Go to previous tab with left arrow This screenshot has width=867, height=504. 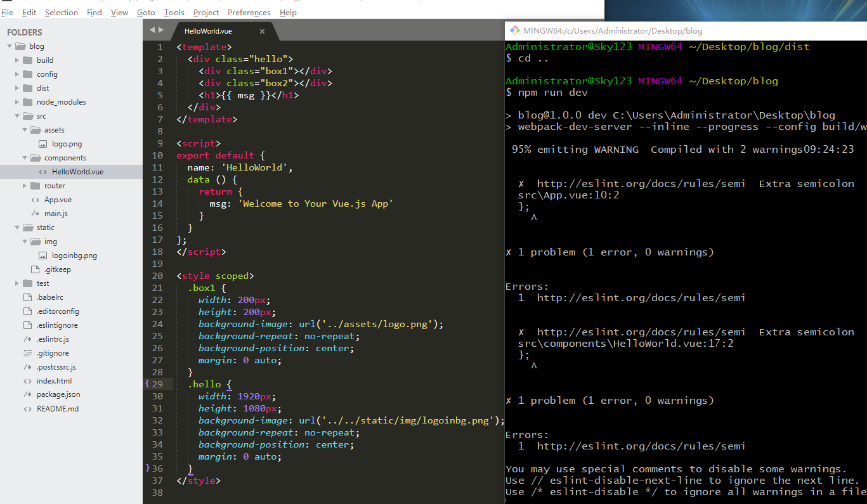(x=152, y=30)
